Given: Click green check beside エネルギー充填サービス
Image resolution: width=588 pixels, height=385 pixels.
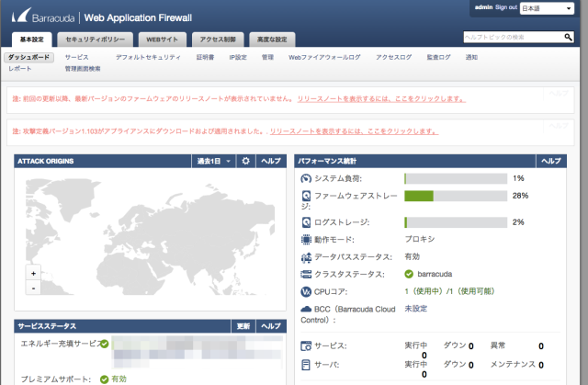Looking at the screenshot, I should [104, 344].
